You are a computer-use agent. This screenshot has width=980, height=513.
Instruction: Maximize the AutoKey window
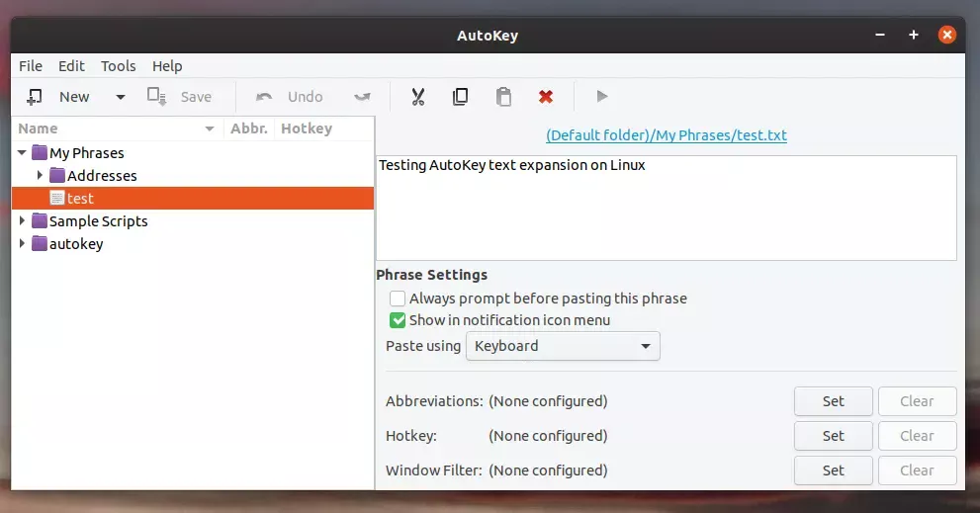[x=913, y=35]
